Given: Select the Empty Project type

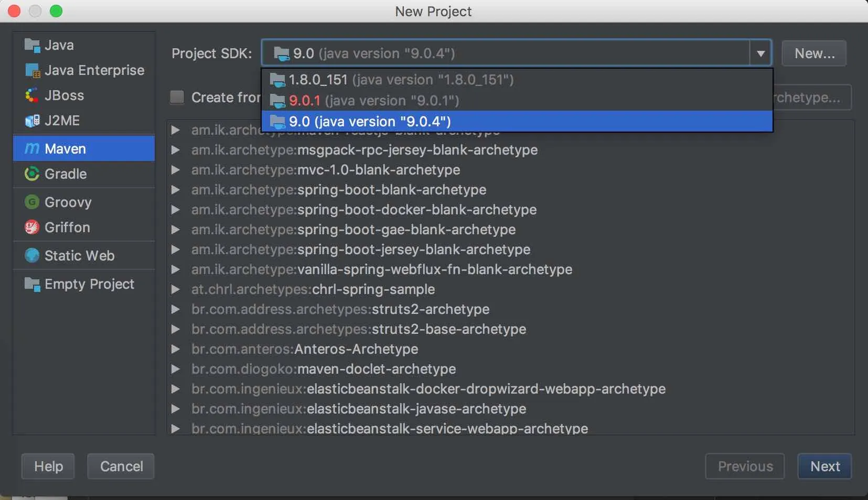Looking at the screenshot, I should (x=84, y=284).
